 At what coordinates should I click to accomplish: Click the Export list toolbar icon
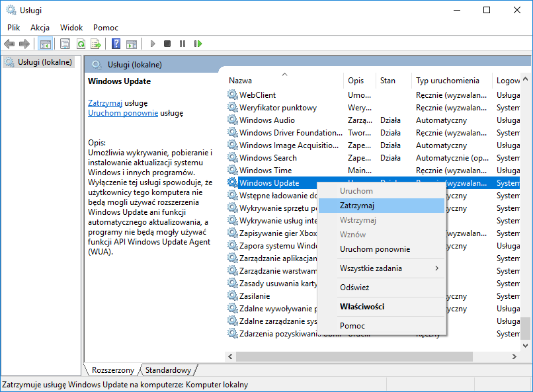tap(96, 44)
